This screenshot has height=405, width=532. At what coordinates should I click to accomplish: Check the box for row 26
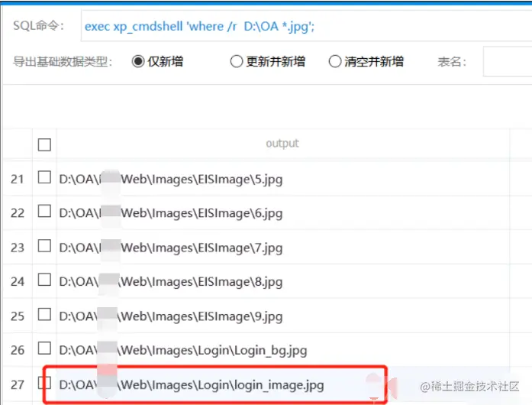(x=44, y=348)
